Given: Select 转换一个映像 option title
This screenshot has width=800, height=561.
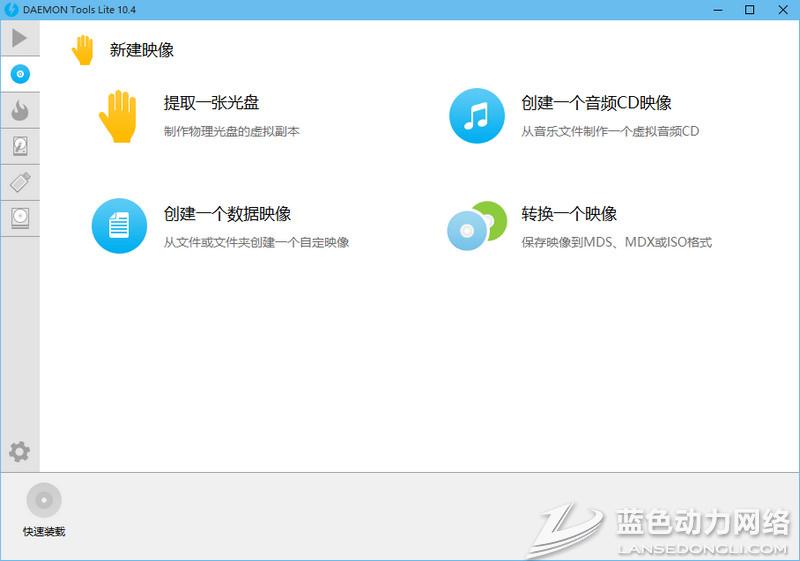Looking at the screenshot, I should 569,214.
